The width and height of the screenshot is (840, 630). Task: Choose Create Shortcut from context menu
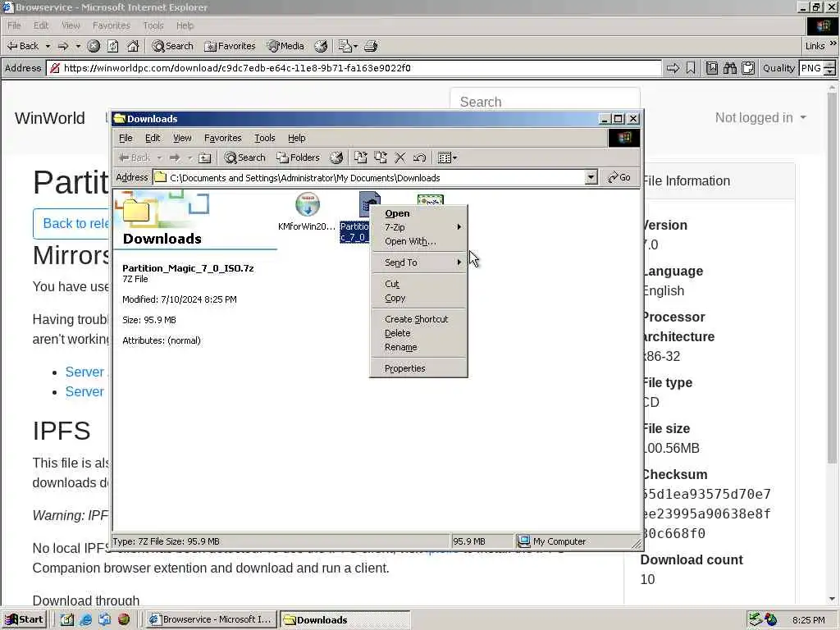419,319
